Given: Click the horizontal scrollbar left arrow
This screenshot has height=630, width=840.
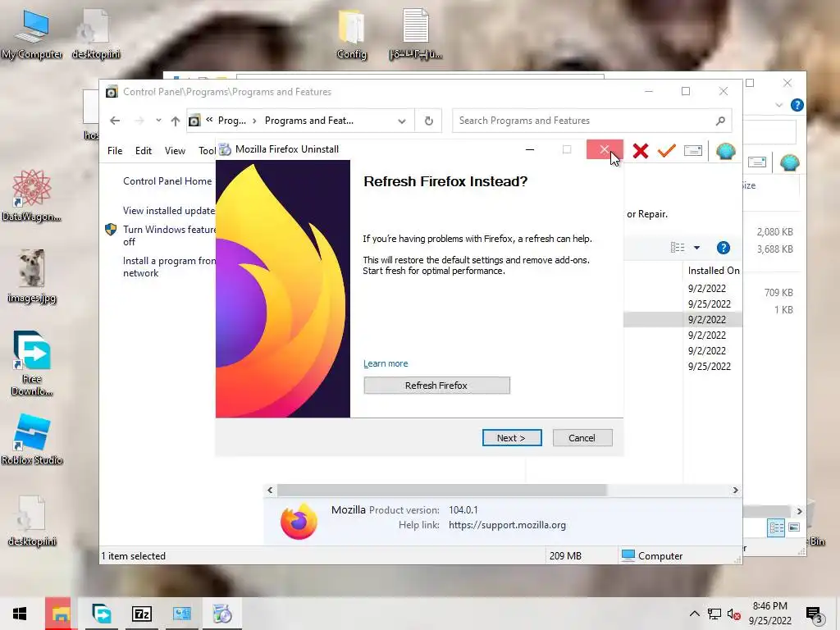Looking at the screenshot, I should pos(270,491).
